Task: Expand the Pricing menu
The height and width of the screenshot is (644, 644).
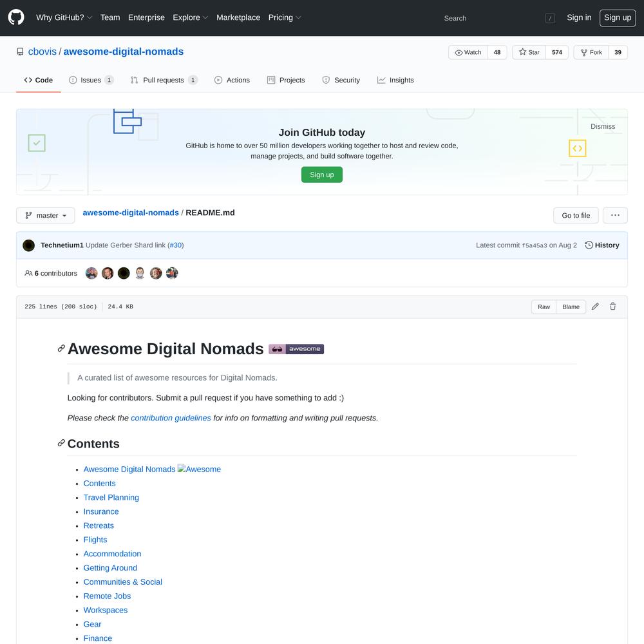Action: click(285, 17)
